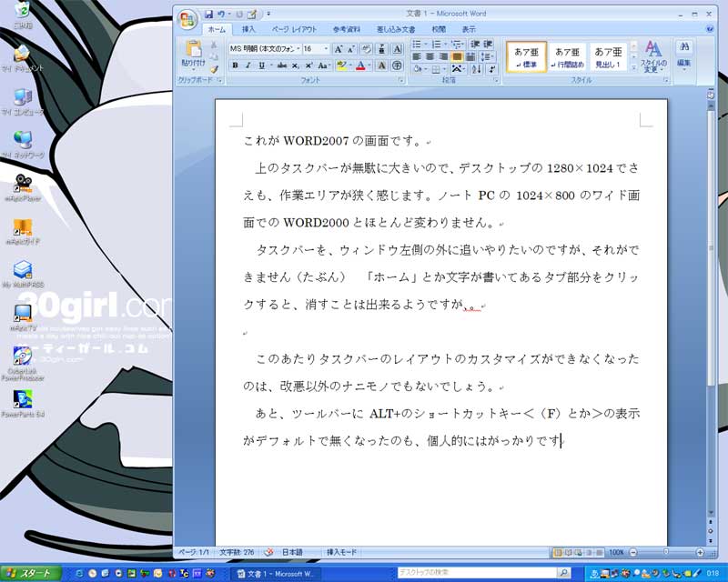The height and width of the screenshot is (582, 728).
Task: Shrink the font size
Action: 351,49
